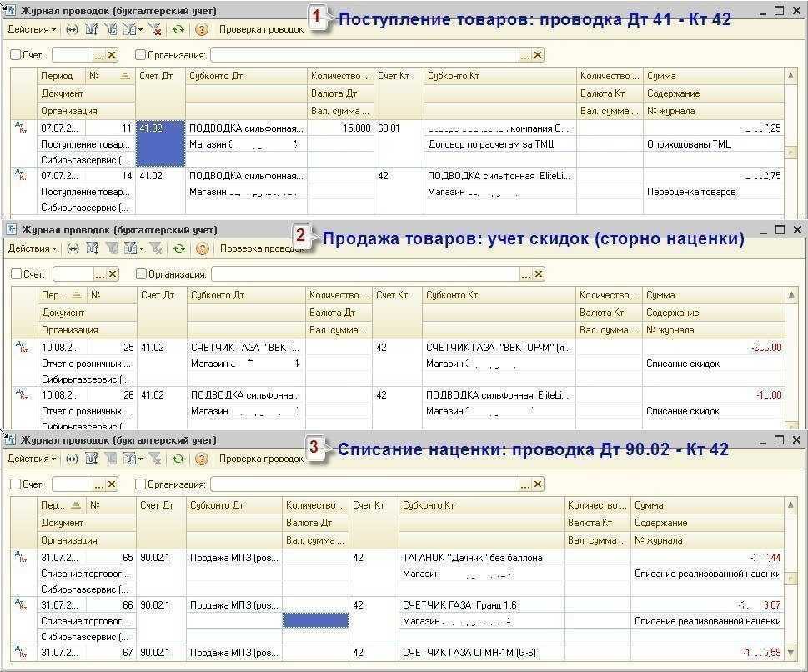This screenshot has height=672, width=808.
Task: Click scroll up arrow in top window table
Action: 790,76
